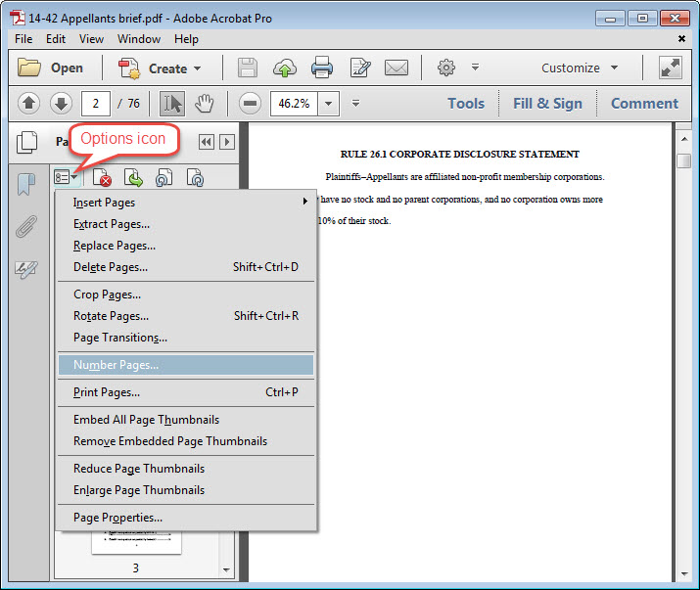Click the cloud upload icon
Image resolution: width=700 pixels, height=590 pixels.
[x=285, y=68]
